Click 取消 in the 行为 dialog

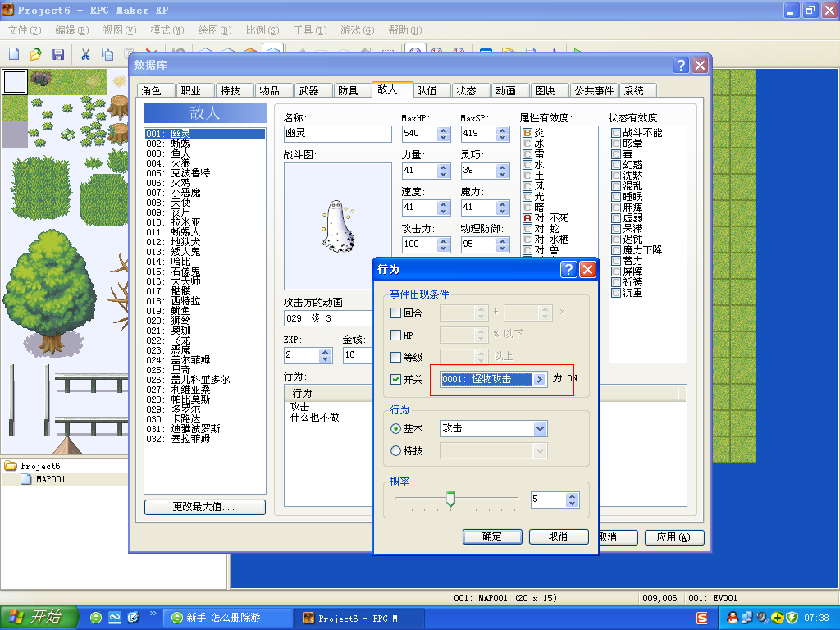[x=559, y=536]
